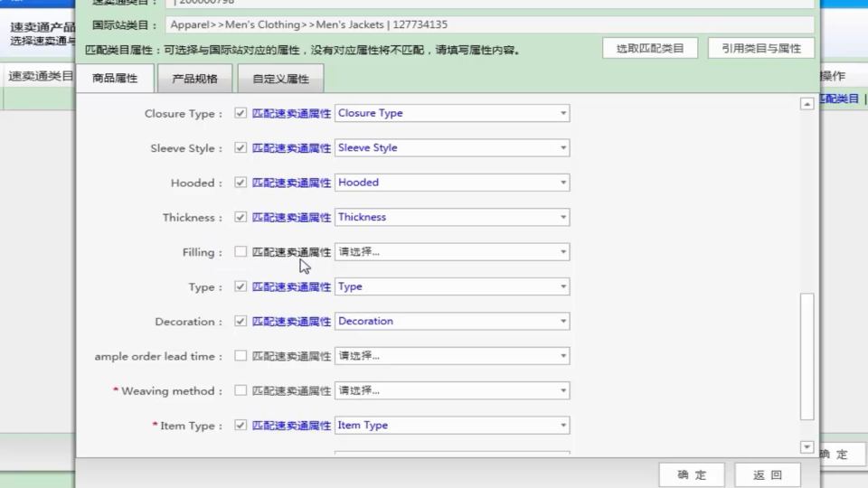The width and height of the screenshot is (868, 488).
Task: Click the 匹配速卖通属性 label in Closure Type row
Action: pyautogui.click(x=291, y=113)
